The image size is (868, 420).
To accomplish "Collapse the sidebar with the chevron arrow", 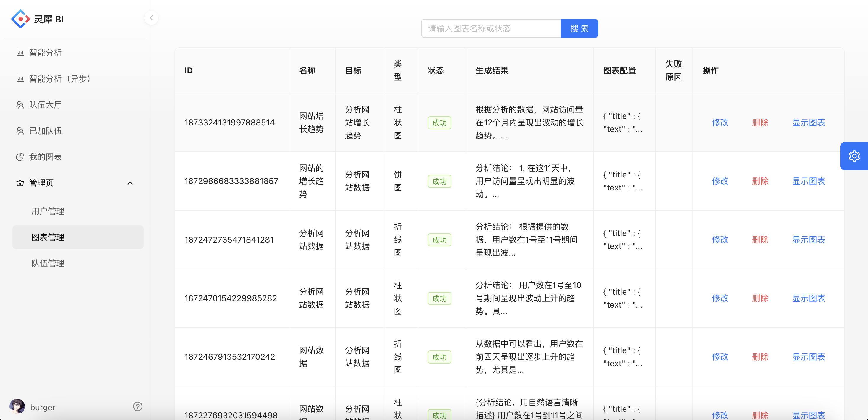I will [151, 18].
